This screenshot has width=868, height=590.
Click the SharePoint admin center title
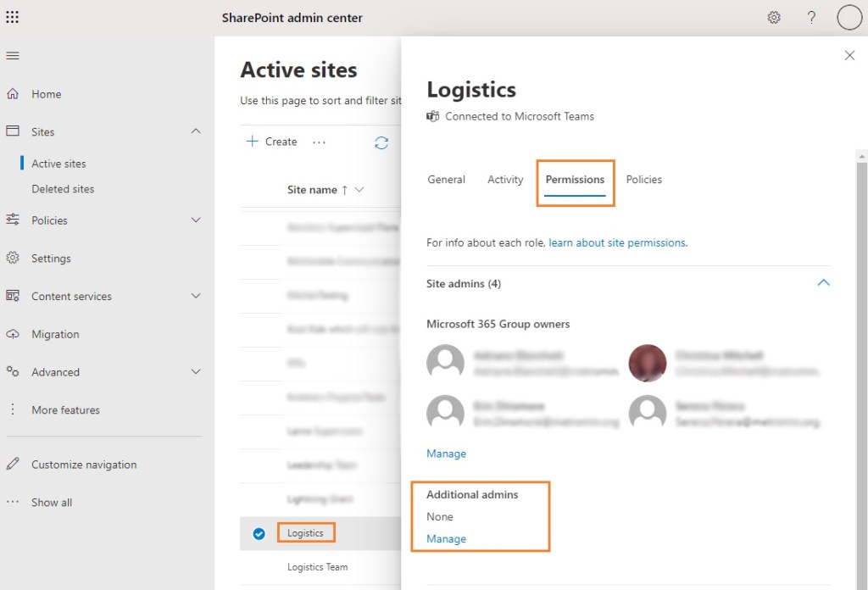292,18
